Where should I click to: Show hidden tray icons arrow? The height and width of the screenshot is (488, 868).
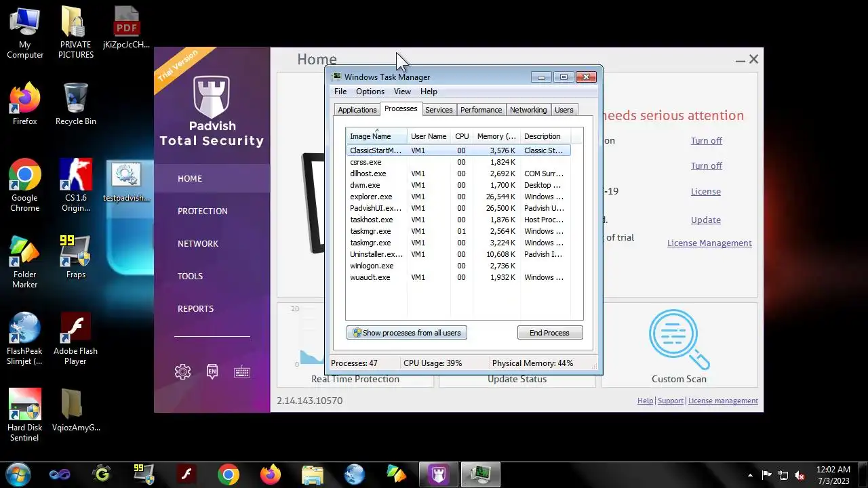point(750,475)
